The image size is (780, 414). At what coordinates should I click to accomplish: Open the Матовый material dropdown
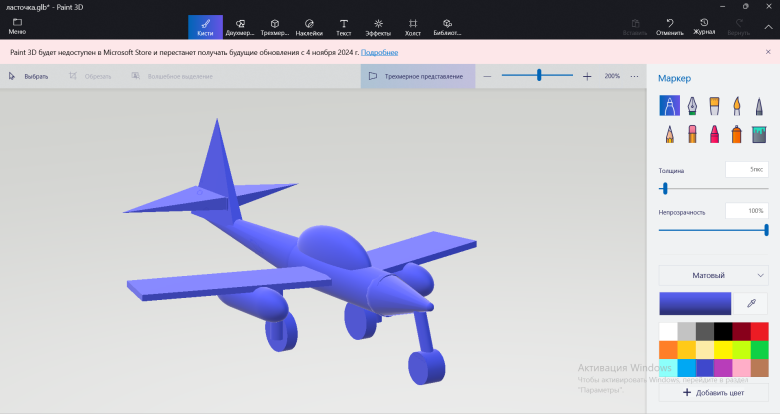click(x=714, y=274)
